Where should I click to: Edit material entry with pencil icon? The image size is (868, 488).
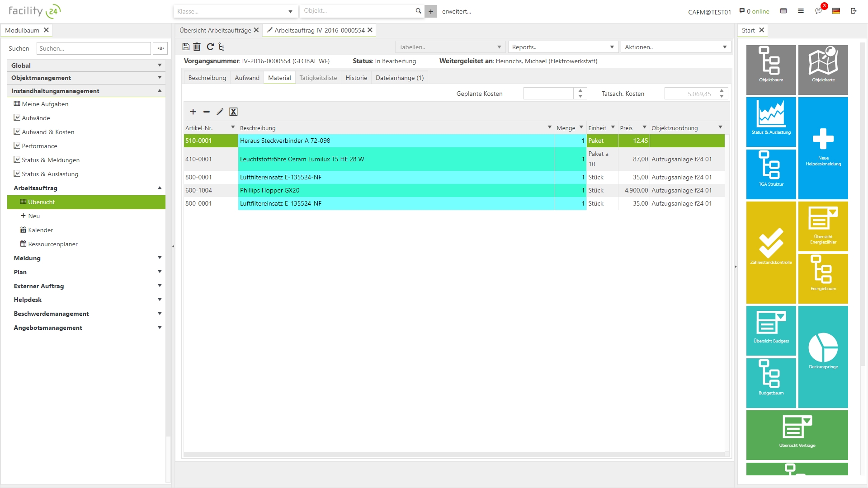(x=220, y=112)
